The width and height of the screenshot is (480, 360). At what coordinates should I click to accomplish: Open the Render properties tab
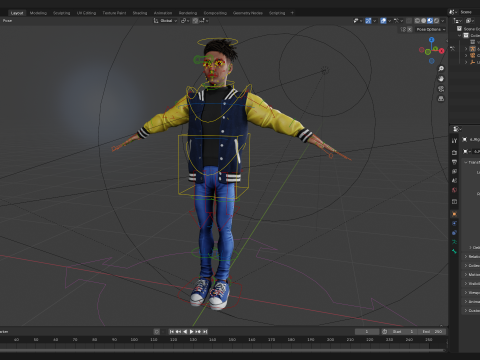(454, 152)
